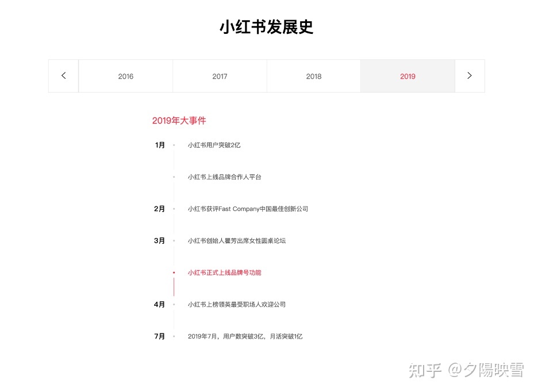The height and width of the screenshot is (392, 538).
Task: Click the left chevron to view earlier years
Action: [63, 75]
